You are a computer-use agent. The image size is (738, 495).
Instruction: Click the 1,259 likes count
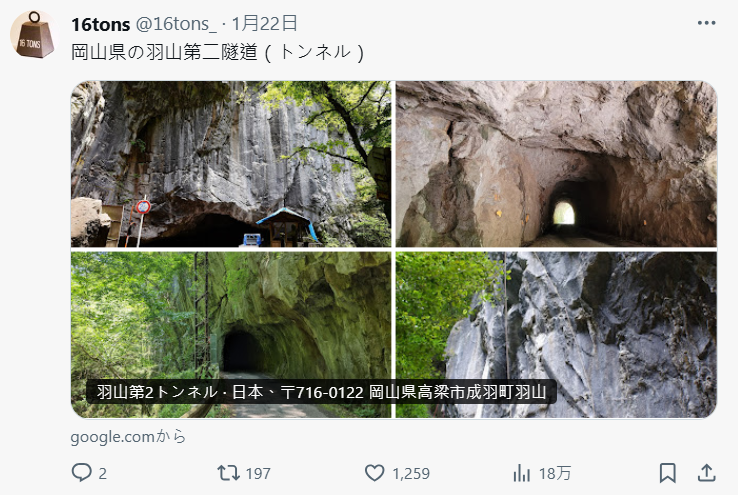pos(411,473)
